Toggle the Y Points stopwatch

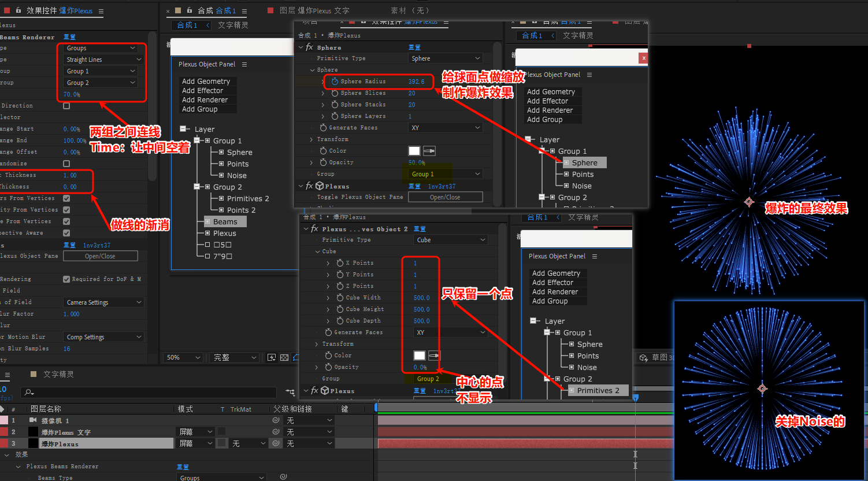[340, 275]
